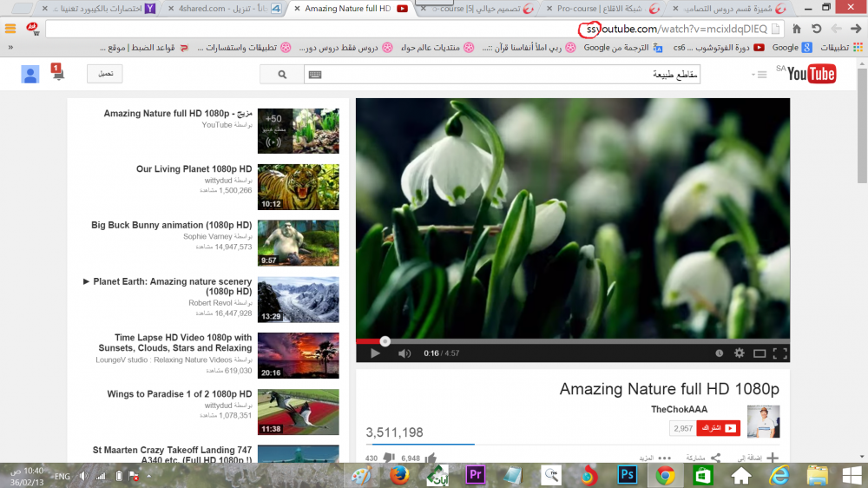The height and width of the screenshot is (488, 868).
Task: Click the YouTube search magnifier button
Action: (282, 75)
